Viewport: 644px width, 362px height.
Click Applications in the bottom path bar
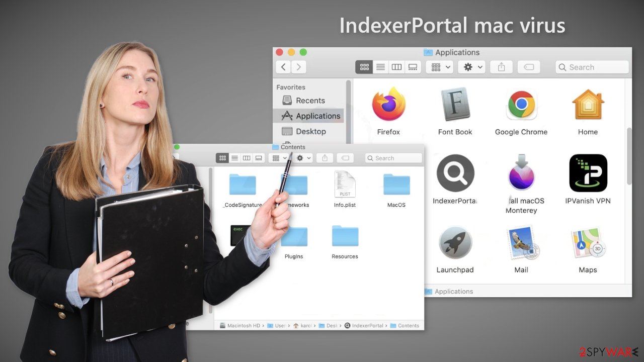(x=449, y=291)
